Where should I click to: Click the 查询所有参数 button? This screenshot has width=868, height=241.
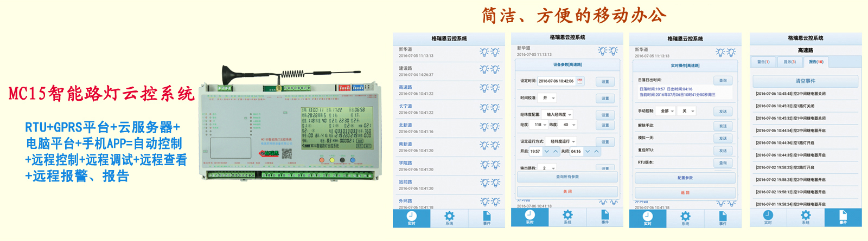(567, 177)
